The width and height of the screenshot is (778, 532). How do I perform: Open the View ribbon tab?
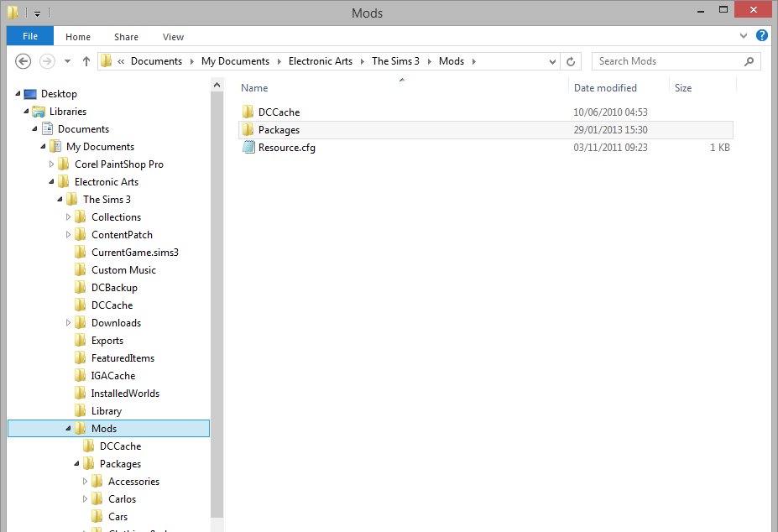(x=173, y=37)
